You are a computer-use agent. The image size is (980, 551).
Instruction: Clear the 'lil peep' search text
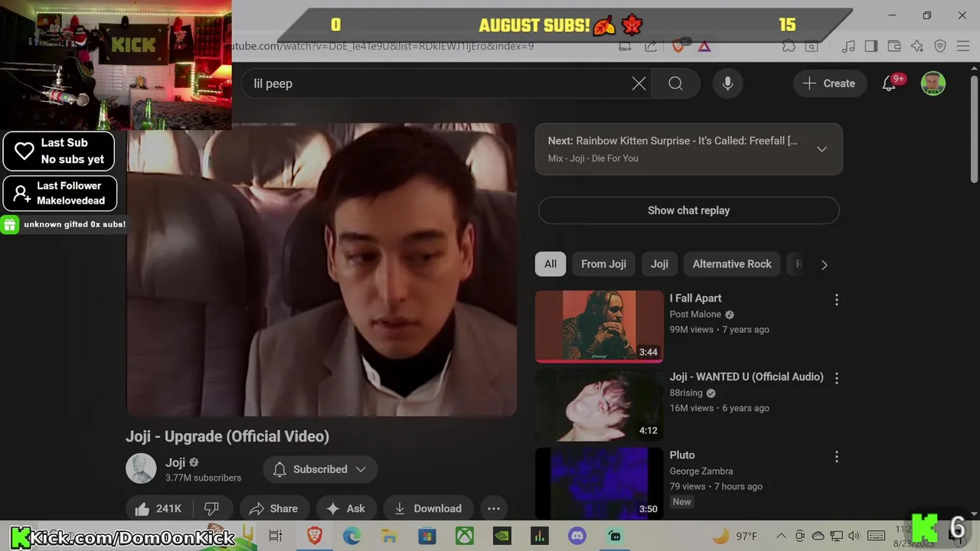coord(639,83)
